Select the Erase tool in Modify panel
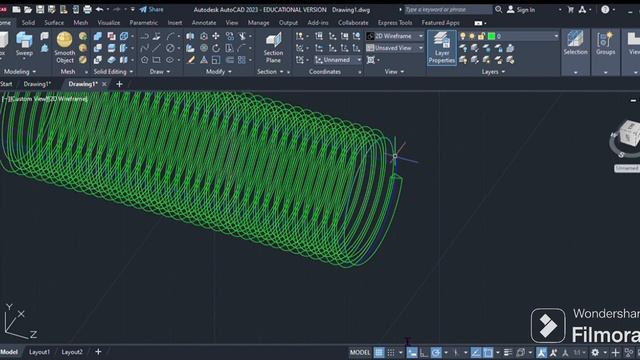Screen dimensions: 640x360 191,60
